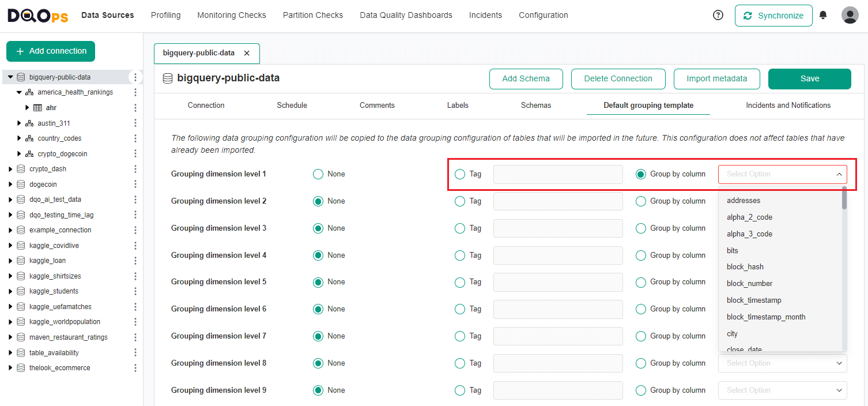
Task: Save the connection settings
Action: [810, 79]
